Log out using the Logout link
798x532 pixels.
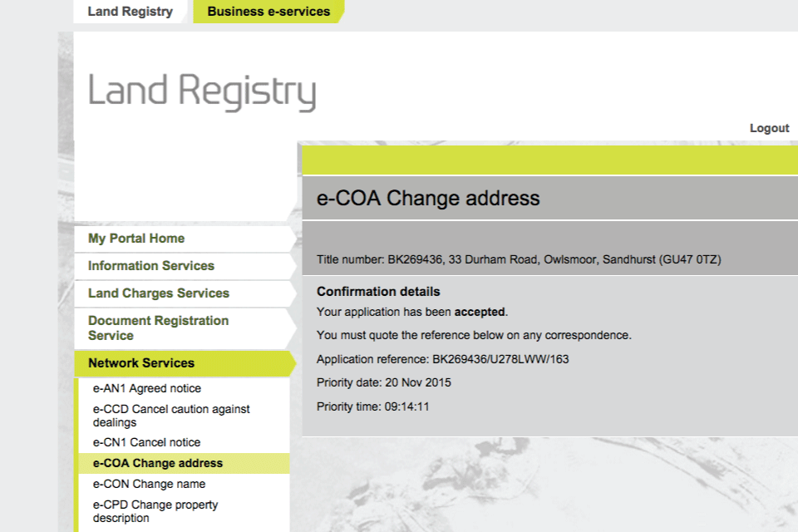[769, 128]
